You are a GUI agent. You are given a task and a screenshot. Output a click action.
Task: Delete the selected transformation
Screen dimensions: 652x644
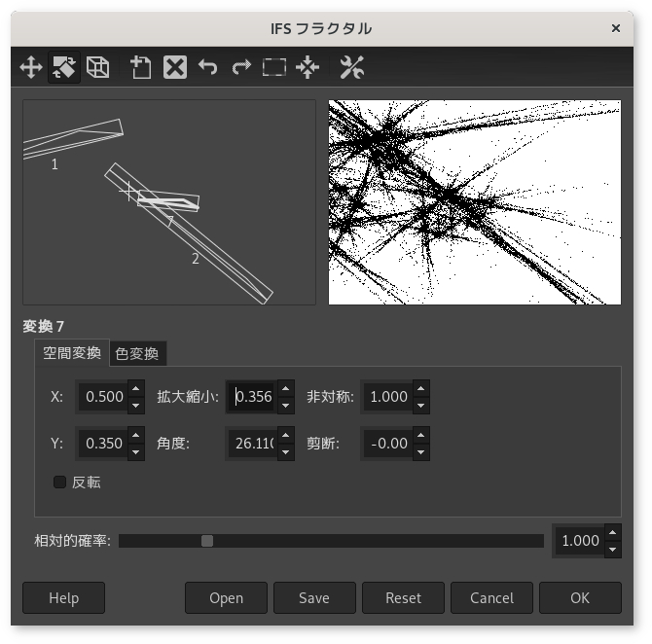[x=174, y=67]
